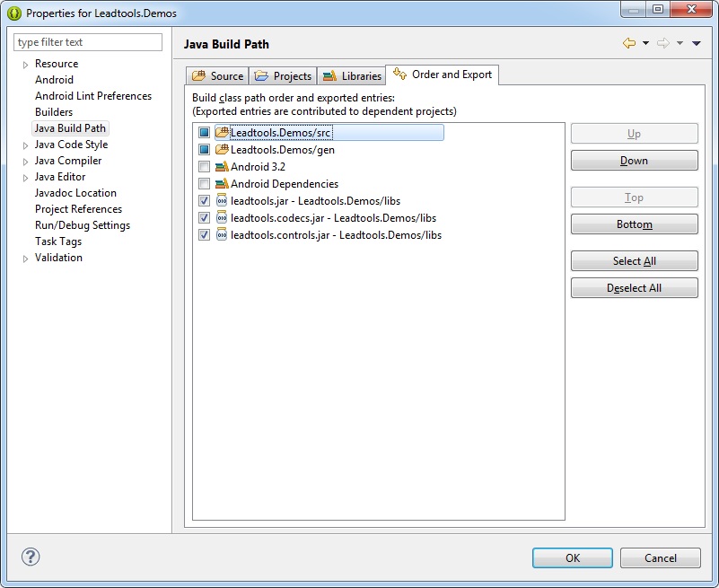The height and width of the screenshot is (588, 719).
Task: Click the Android 3.2 library icon
Action: [222, 166]
